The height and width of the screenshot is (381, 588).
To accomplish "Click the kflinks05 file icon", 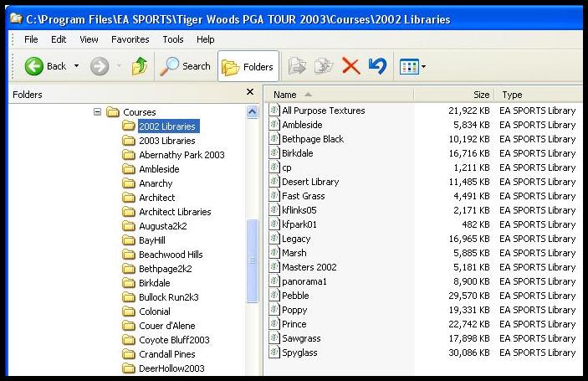I will (274, 210).
